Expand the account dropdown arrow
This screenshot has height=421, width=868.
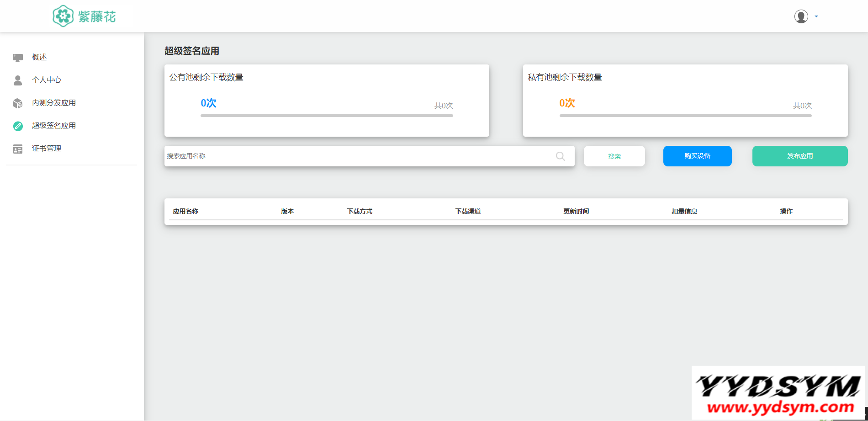point(816,16)
